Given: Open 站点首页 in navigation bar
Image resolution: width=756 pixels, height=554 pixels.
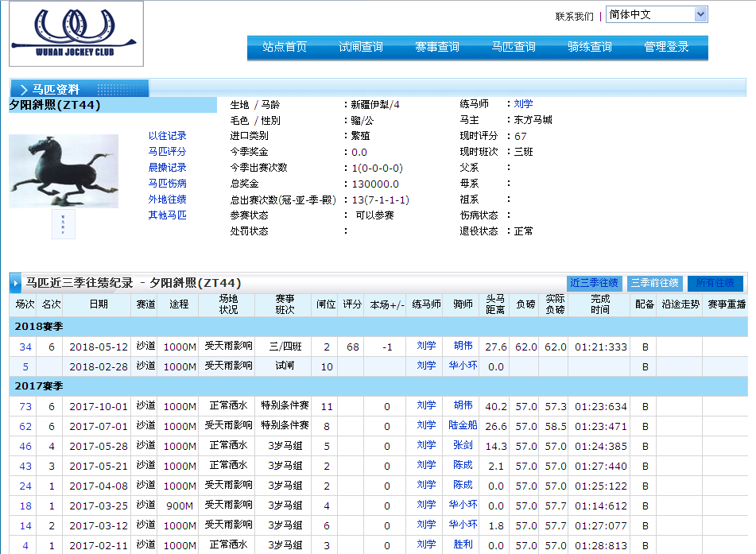Looking at the screenshot, I should pyautogui.click(x=285, y=48).
